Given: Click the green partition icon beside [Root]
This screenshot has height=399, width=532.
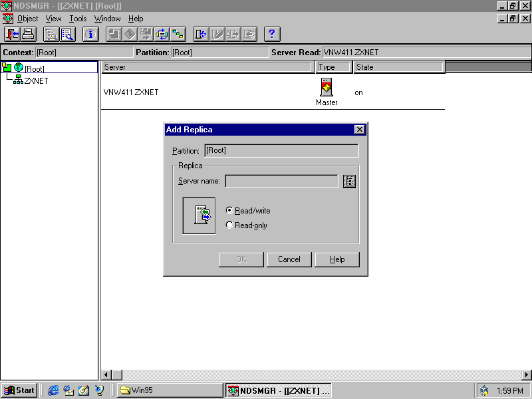Looking at the screenshot, I should 7,67.
